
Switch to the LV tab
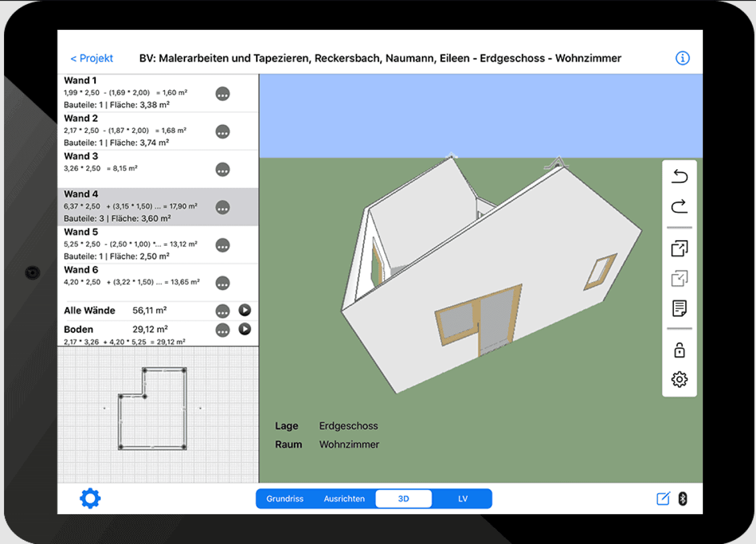(463, 499)
